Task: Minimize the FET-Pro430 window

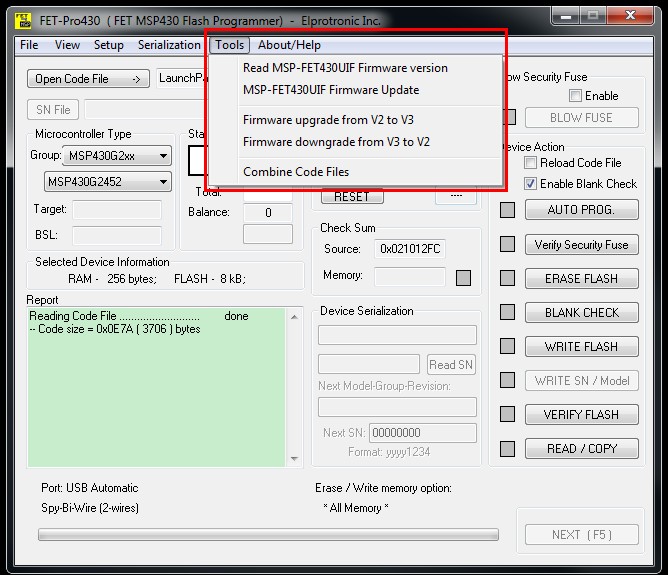Action: (x=566, y=16)
